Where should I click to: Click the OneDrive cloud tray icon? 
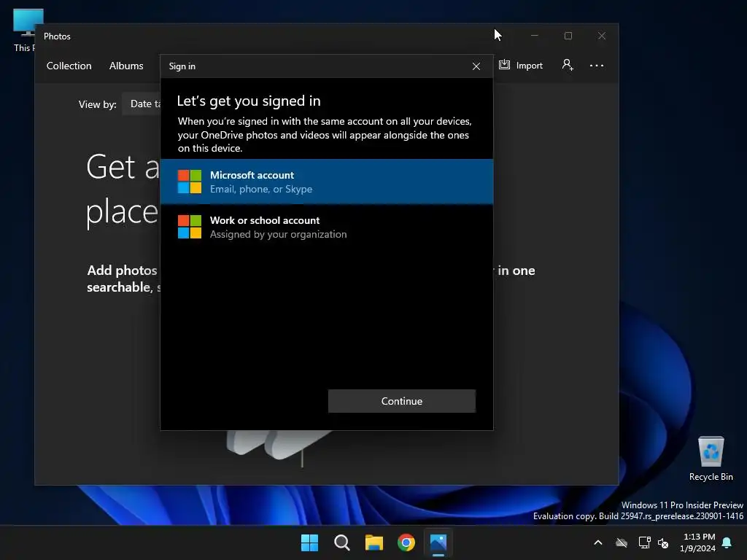click(622, 542)
